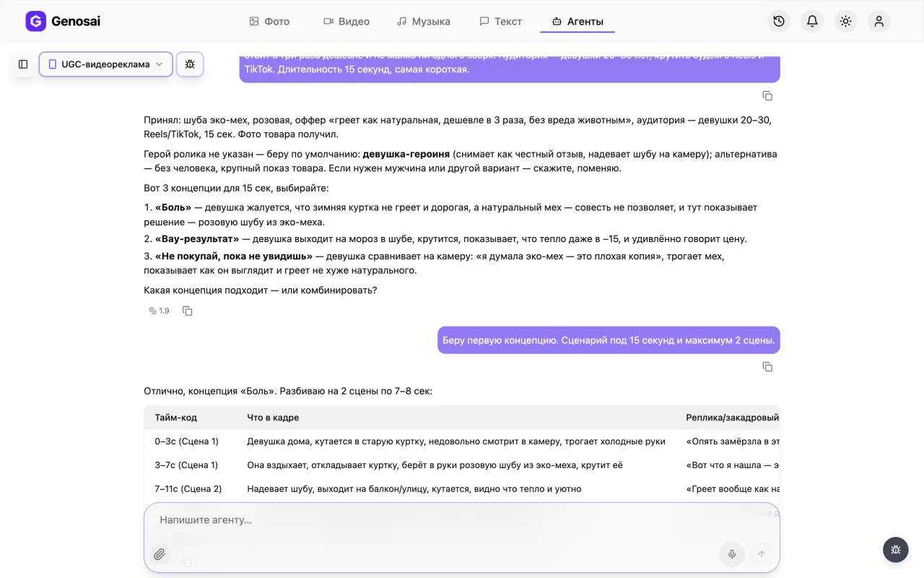Image resolution: width=924 pixels, height=578 pixels.
Task: Click the concept title «Не покупай, пока не увидишь»
Action: tap(234, 256)
